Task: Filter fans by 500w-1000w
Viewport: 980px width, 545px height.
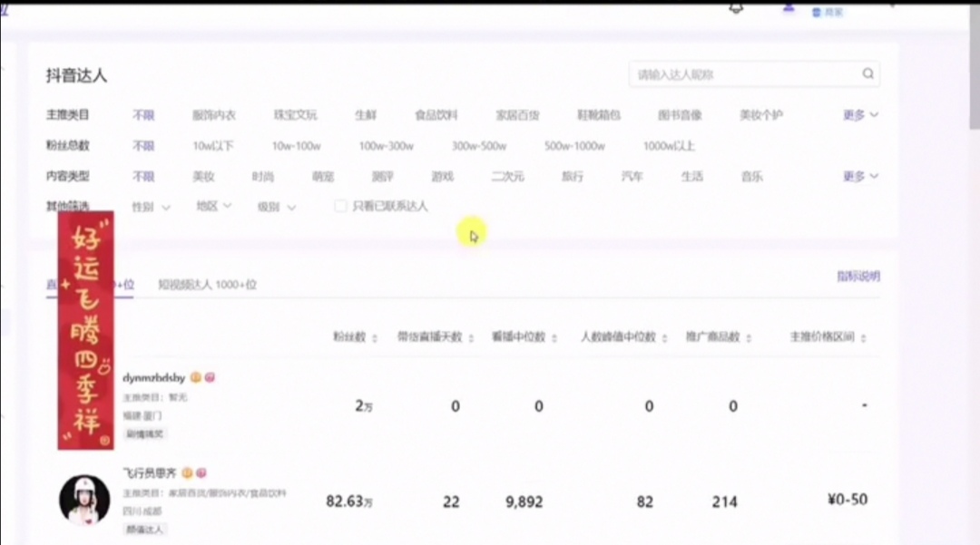Action: (574, 145)
